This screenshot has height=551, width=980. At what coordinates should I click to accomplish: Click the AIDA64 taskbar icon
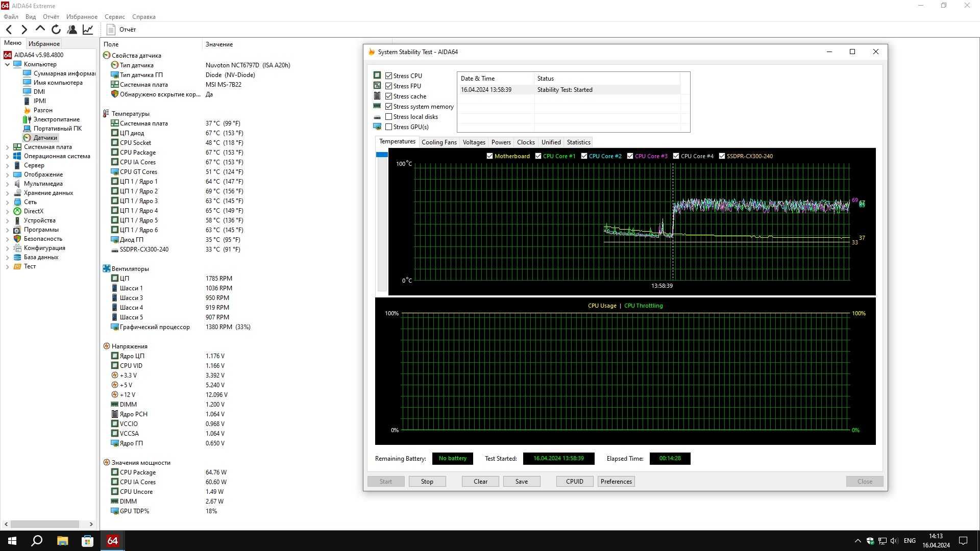coord(112,541)
